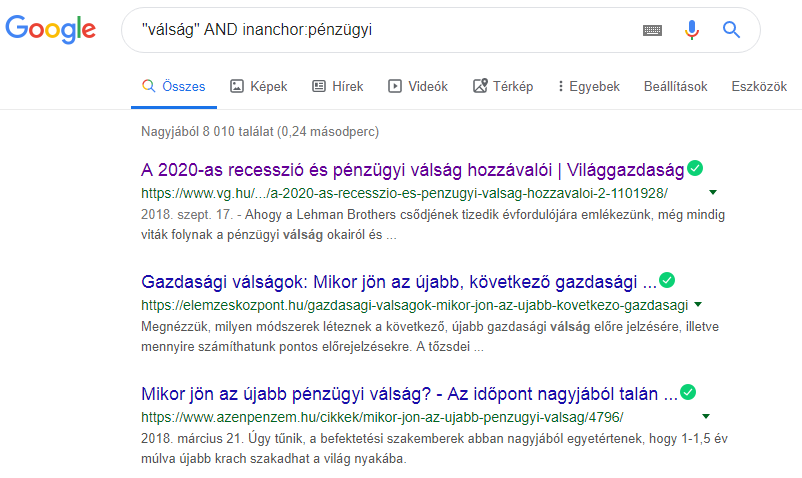
Task: Click the elemzeskozpont.hu green URL
Action: point(414,305)
